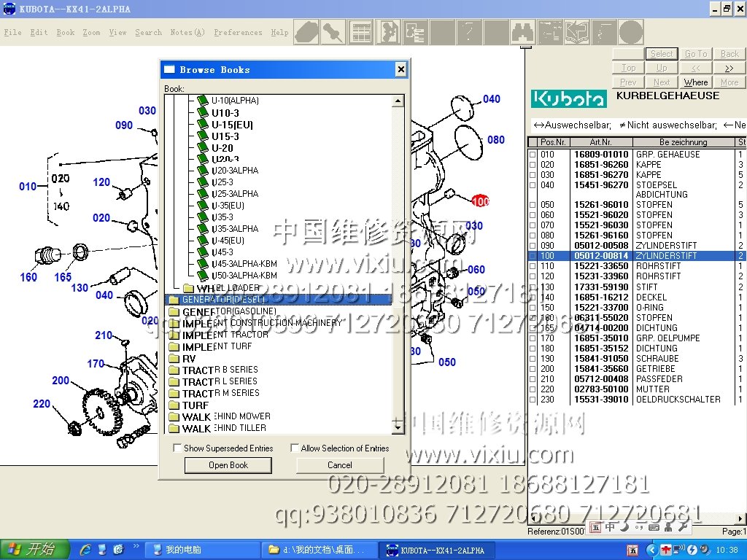Click the Cancel button in Browse Books

[x=339, y=465]
